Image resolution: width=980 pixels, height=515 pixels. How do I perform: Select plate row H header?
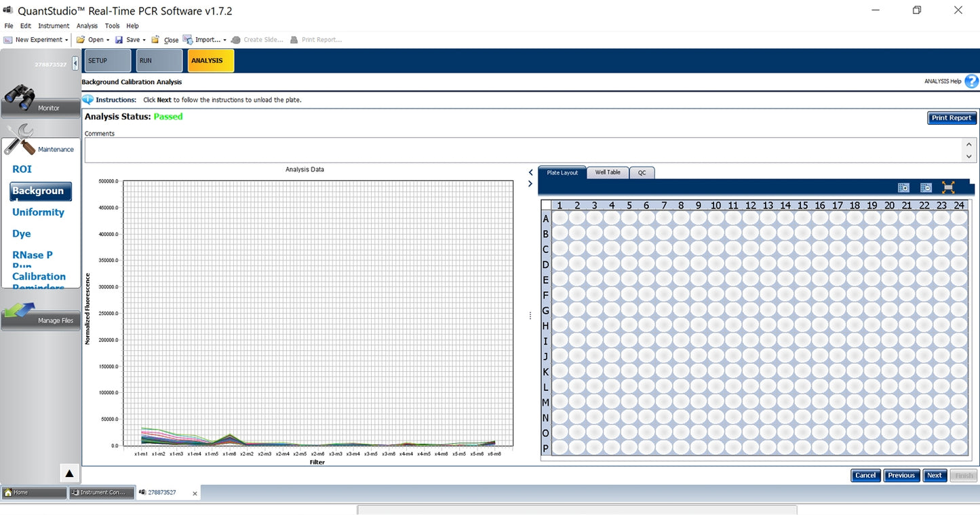point(545,326)
